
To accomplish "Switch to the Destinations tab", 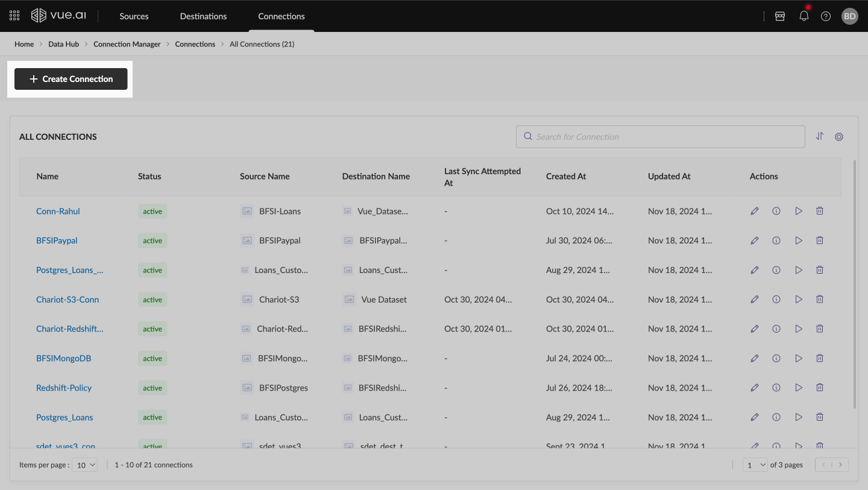I will pos(203,16).
